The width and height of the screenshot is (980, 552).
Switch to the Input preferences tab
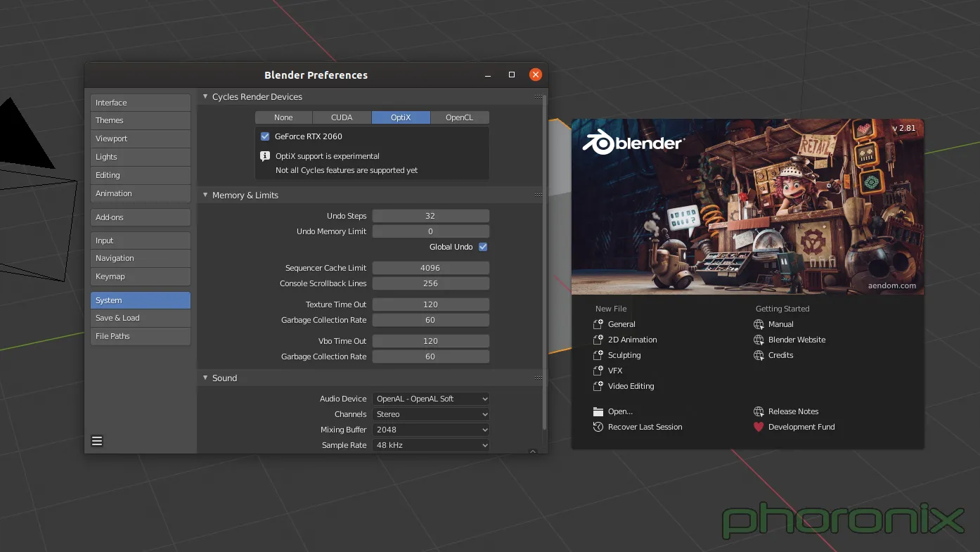click(141, 240)
